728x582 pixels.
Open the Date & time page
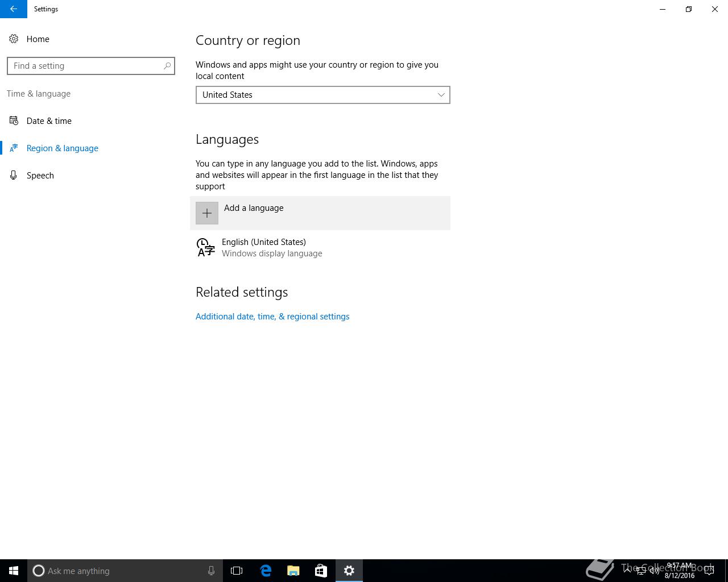click(49, 120)
